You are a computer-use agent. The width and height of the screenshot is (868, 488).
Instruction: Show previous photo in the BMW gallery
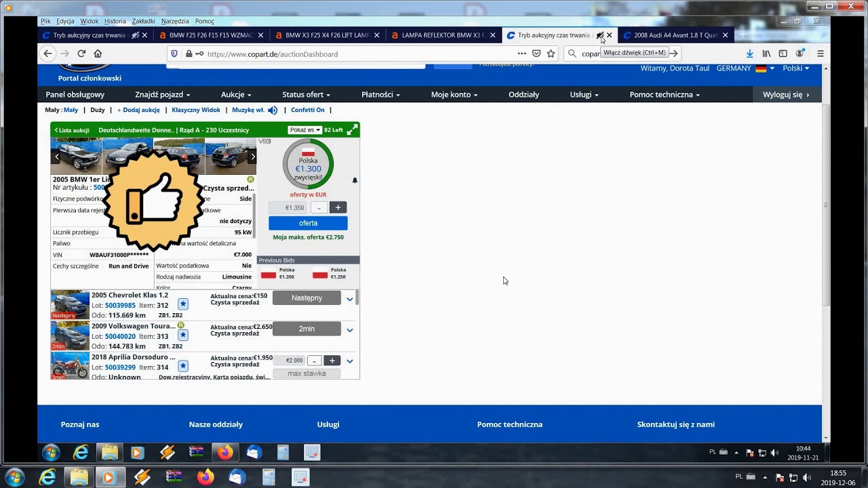pyautogui.click(x=56, y=157)
